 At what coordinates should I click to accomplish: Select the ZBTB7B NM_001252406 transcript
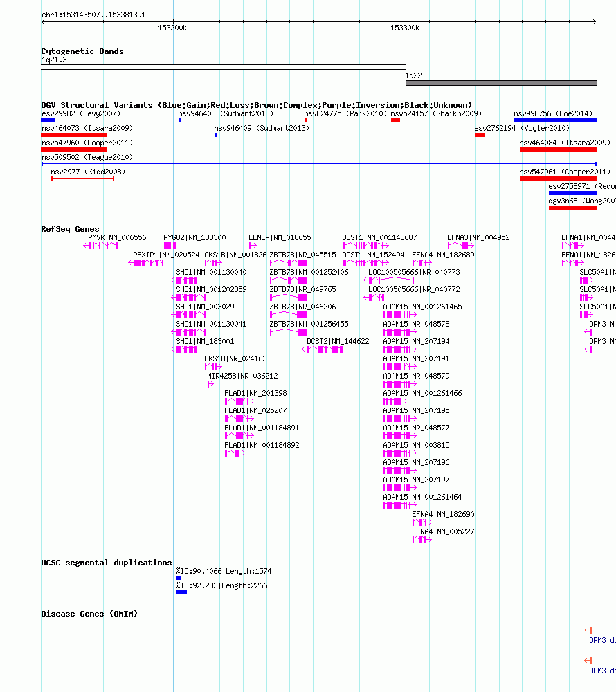(289, 280)
